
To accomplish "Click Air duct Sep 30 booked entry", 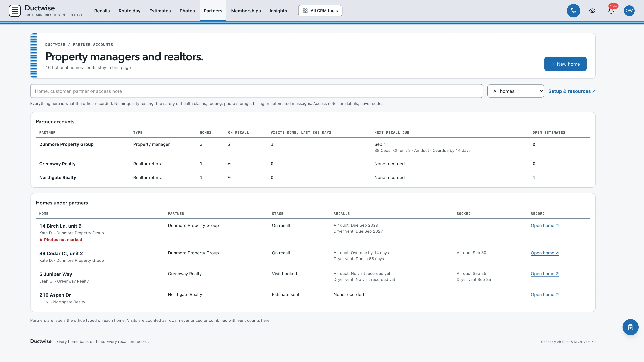I will point(471,253).
